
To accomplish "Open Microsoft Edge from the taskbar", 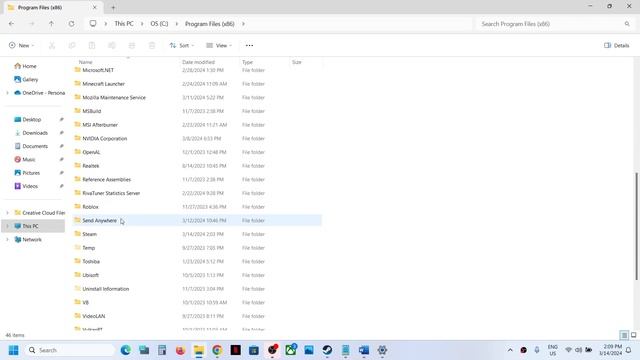I will coord(126,350).
